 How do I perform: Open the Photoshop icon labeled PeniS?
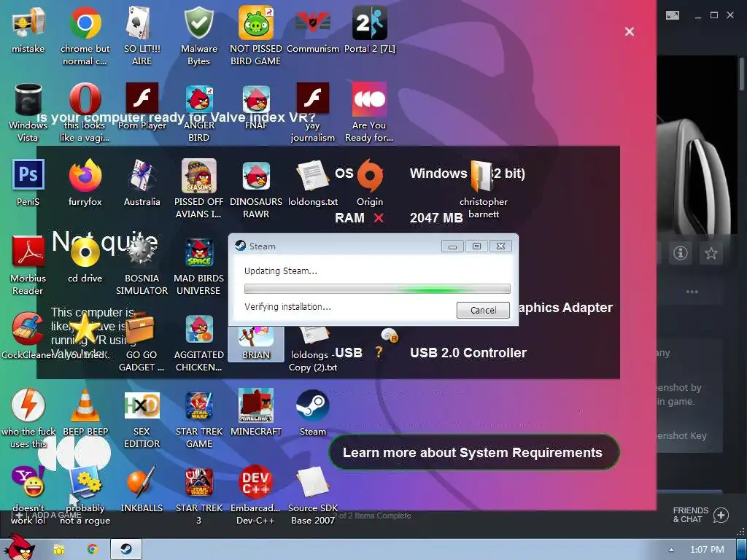coord(28,175)
